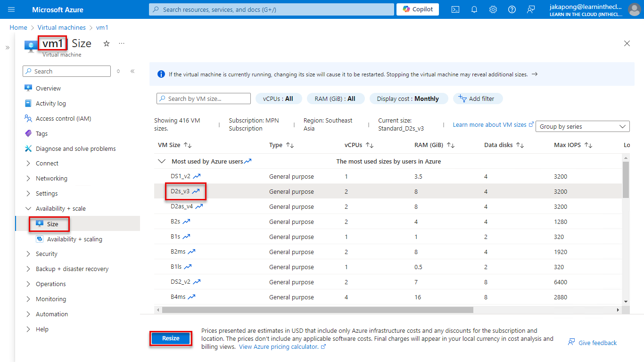
Task: Click the arrow at end of info banner
Action: [x=534, y=74]
